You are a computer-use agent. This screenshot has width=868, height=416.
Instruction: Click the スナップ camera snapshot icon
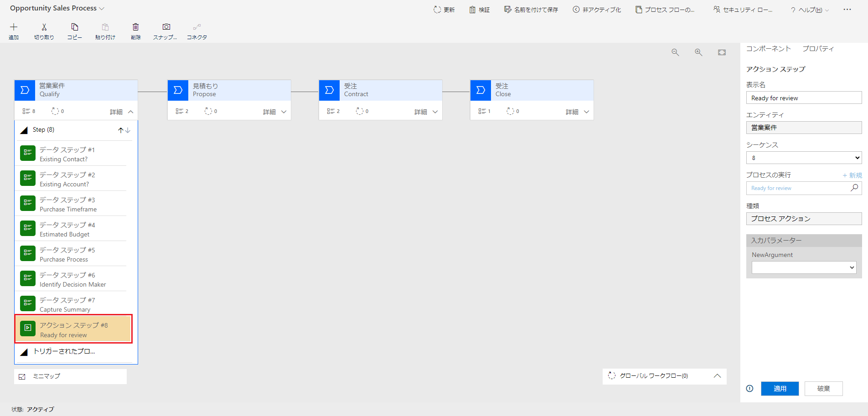(166, 27)
